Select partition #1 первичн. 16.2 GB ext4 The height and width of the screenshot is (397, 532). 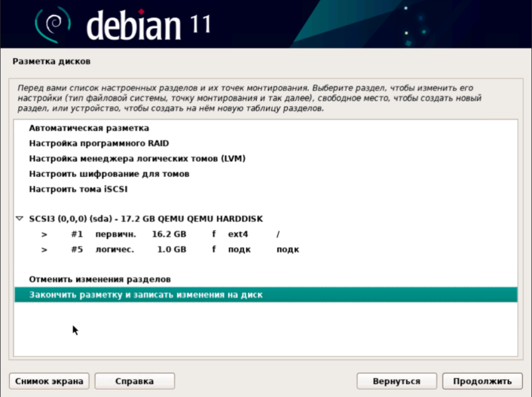point(265,234)
